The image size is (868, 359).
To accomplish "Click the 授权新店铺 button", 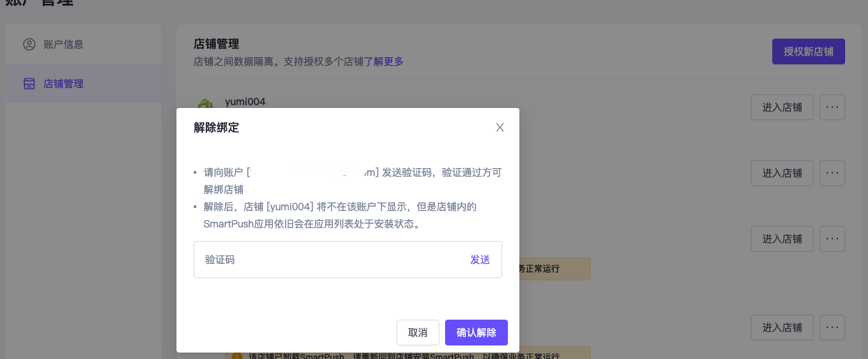I will (x=808, y=51).
